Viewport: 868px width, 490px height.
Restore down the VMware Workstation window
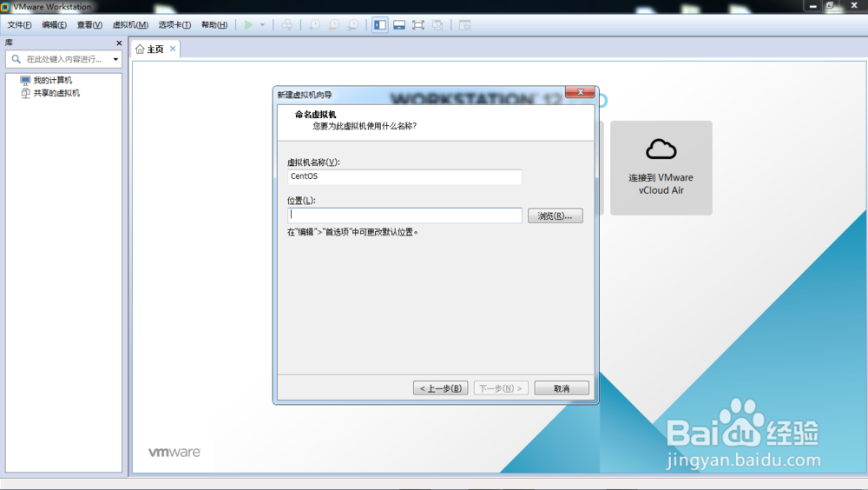(830, 6)
